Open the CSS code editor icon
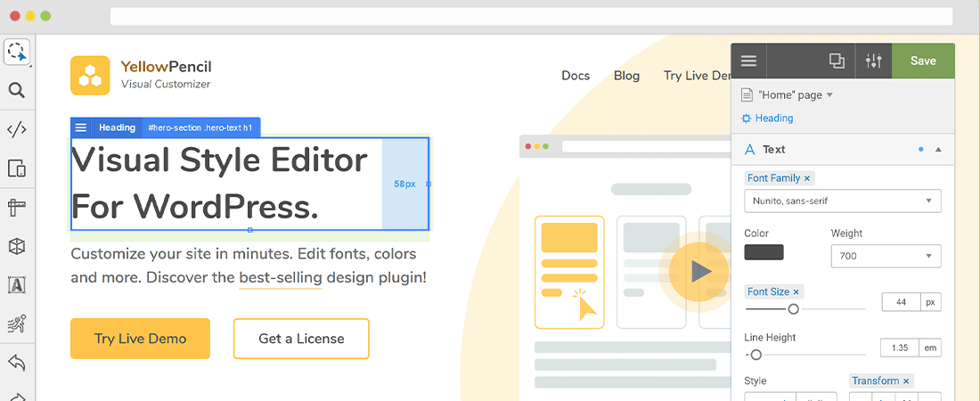Viewport: 980px width, 401px height. (17, 129)
